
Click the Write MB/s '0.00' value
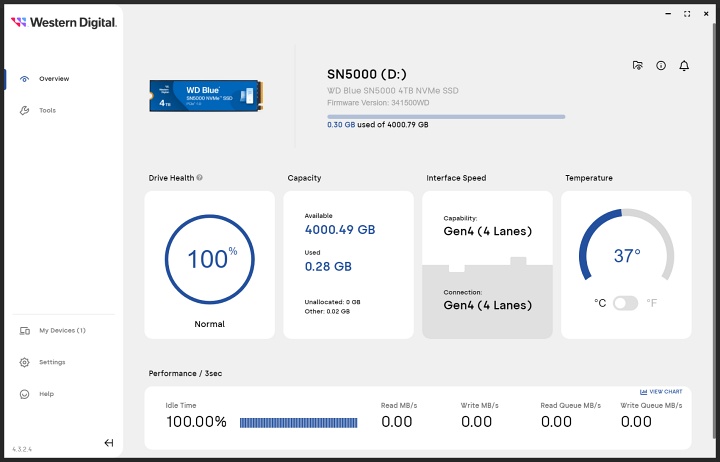click(476, 422)
